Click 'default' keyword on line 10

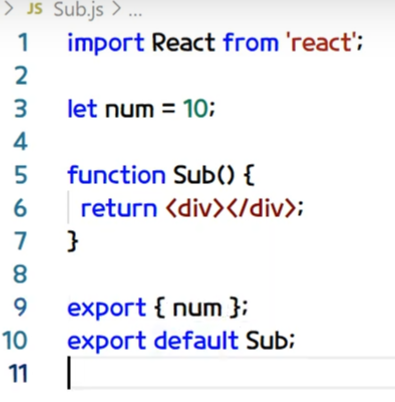(x=196, y=340)
